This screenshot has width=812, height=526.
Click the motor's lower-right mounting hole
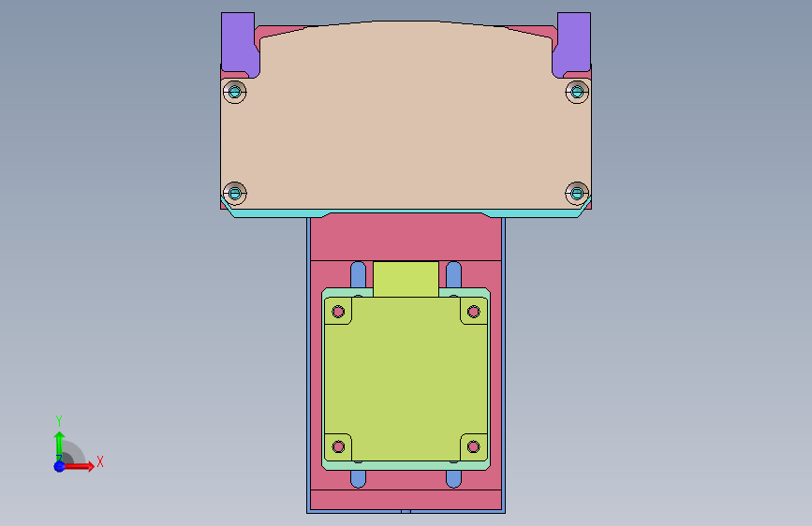(x=473, y=446)
